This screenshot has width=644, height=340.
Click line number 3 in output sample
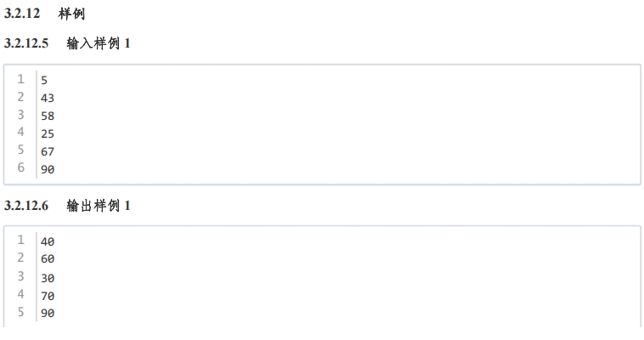(x=20, y=276)
